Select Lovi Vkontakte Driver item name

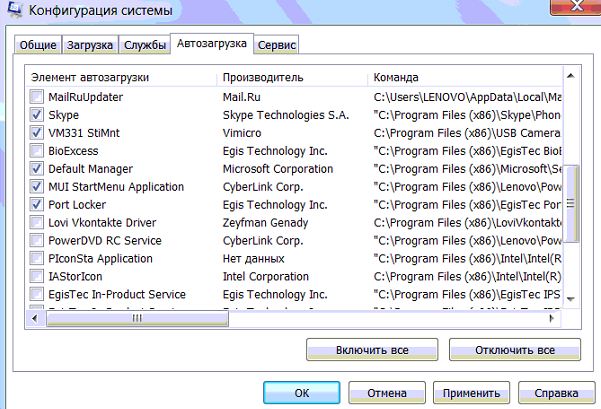coord(102,223)
